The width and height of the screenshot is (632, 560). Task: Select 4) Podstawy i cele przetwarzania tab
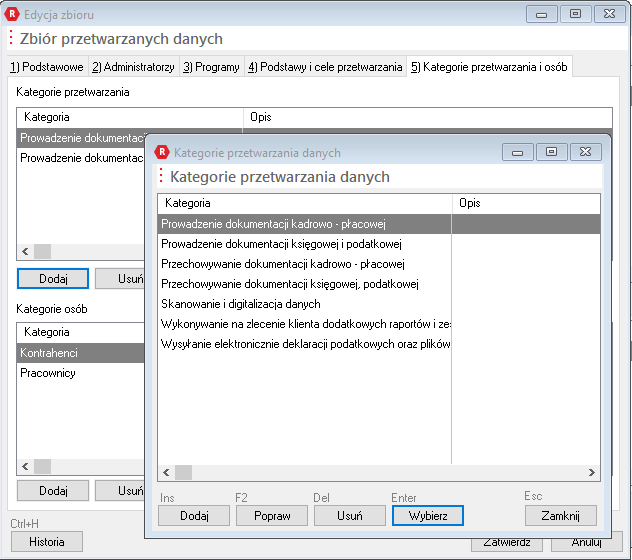(325, 67)
